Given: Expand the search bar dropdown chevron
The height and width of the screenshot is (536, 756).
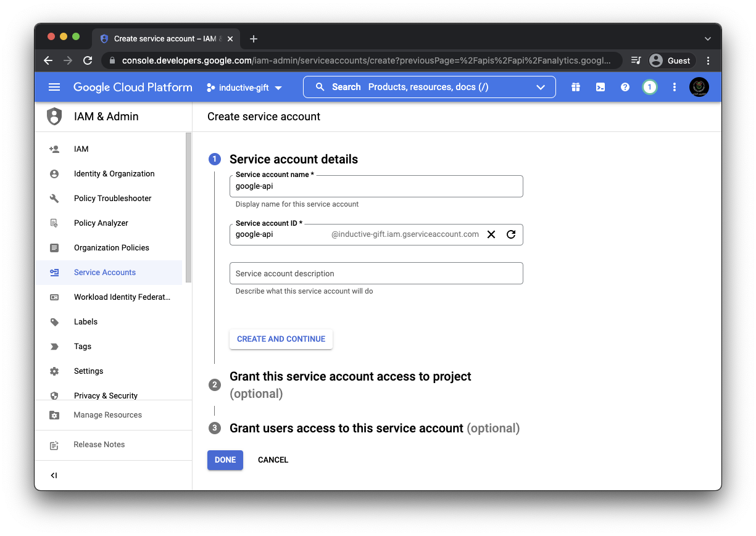Looking at the screenshot, I should coord(541,87).
